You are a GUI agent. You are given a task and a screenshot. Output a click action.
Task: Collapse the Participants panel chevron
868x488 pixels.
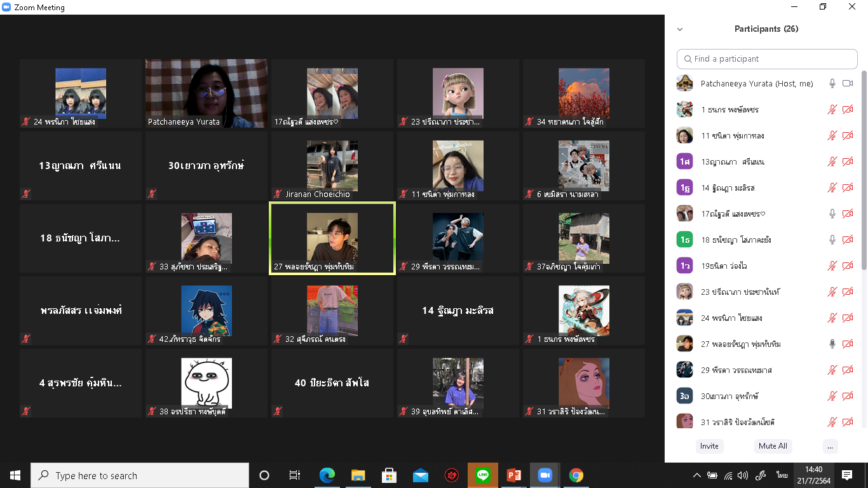(x=680, y=29)
